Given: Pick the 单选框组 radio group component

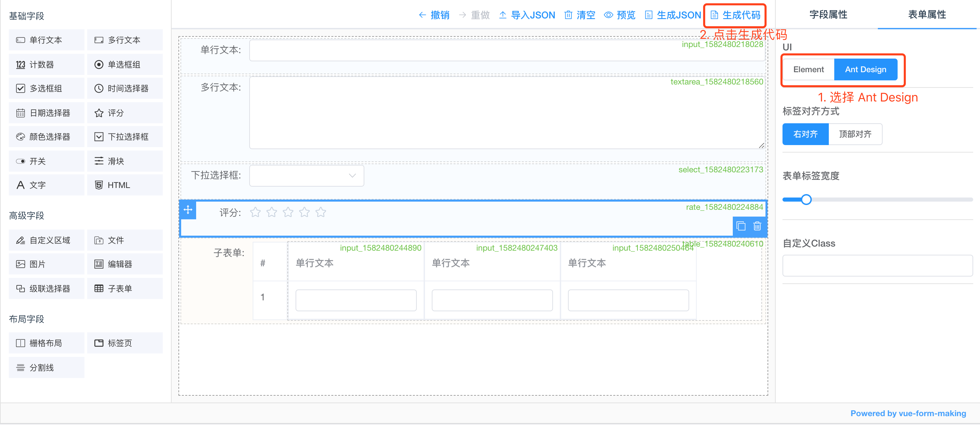Looking at the screenshot, I should click(125, 64).
